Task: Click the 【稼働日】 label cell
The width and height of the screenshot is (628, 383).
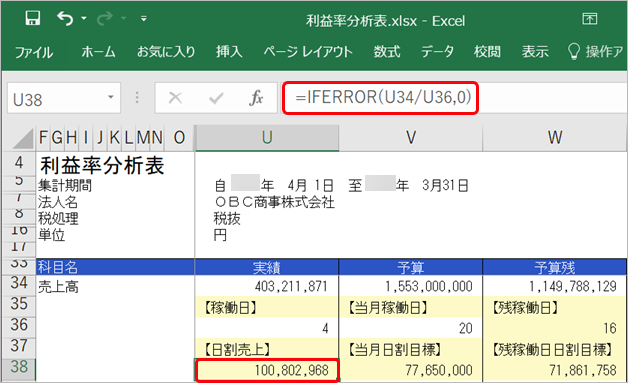Action: pos(267,307)
